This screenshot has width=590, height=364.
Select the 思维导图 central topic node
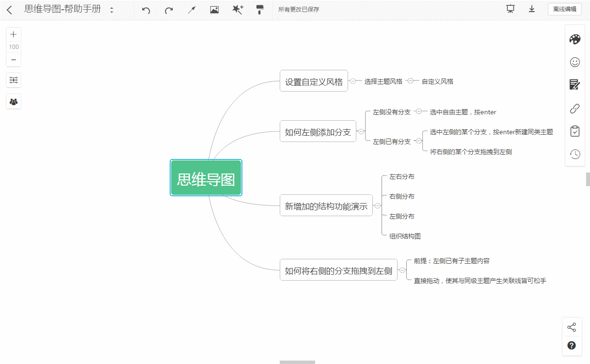click(x=206, y=177)
